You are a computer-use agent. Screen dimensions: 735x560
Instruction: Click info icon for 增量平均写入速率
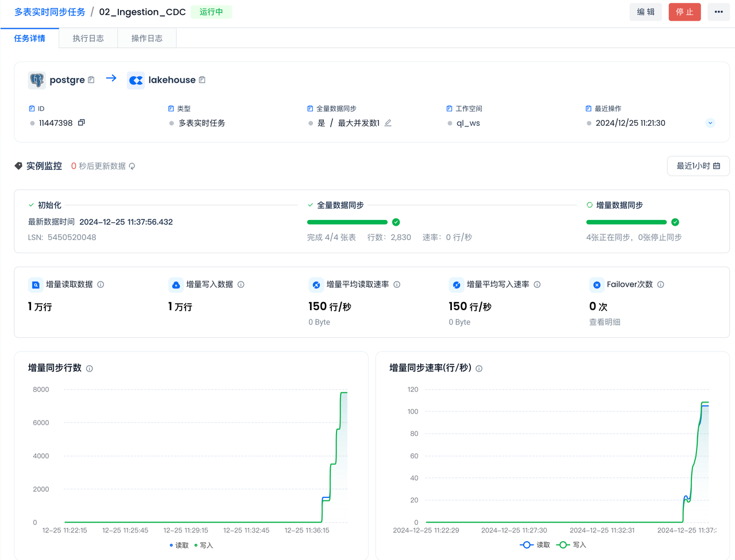click(x=537, y=284)
